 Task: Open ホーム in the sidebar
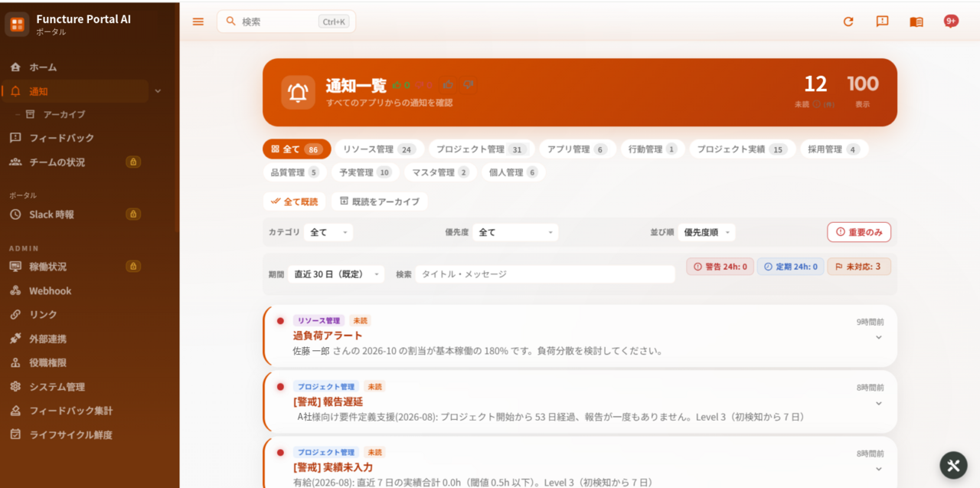coord(74,67)
